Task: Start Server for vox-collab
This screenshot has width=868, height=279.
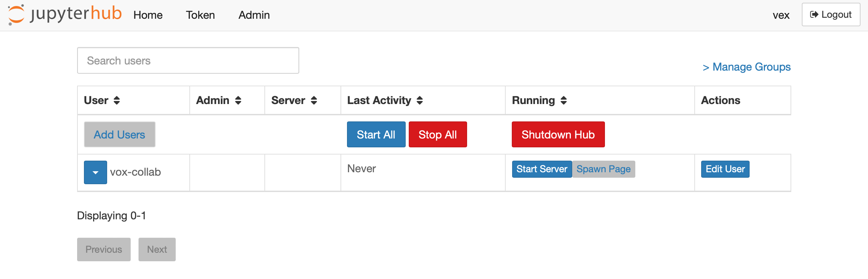Action: 541,169
